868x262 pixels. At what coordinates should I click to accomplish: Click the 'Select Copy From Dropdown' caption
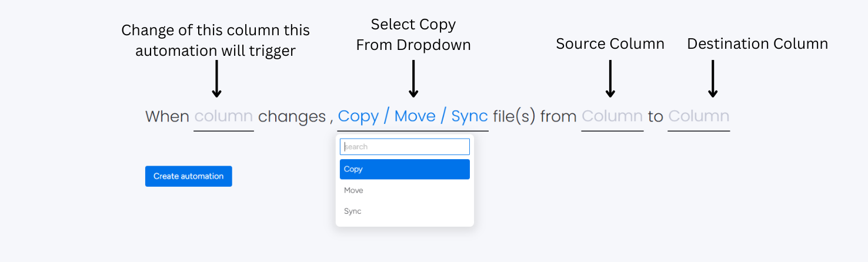coord(413,35)
